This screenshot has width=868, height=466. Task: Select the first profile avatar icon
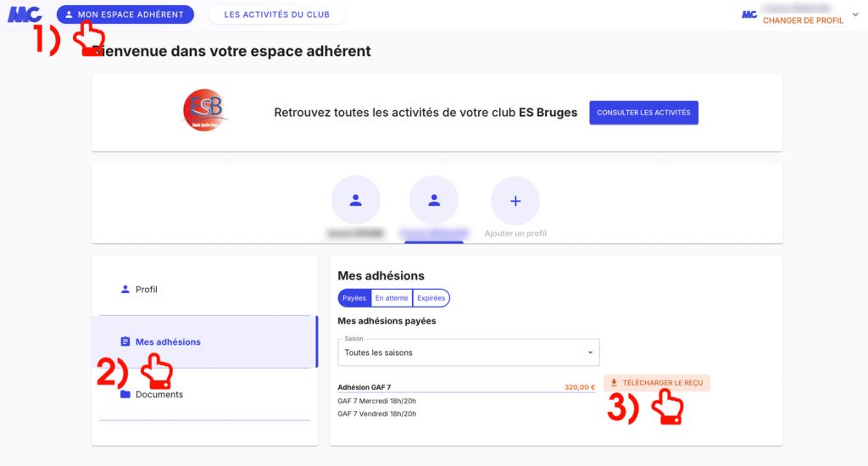coord(355,200)
